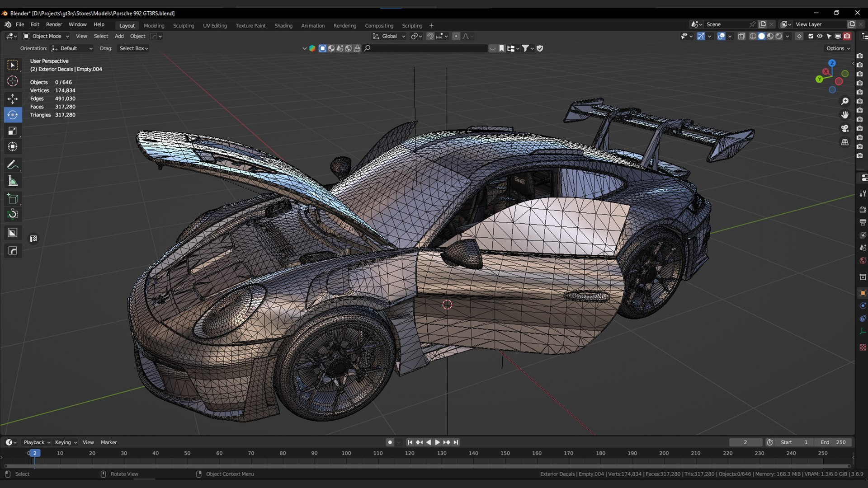Jump to timeline end frame button
Screen dimensions: 868x488
pyautogui.click(x=456, y=442)
